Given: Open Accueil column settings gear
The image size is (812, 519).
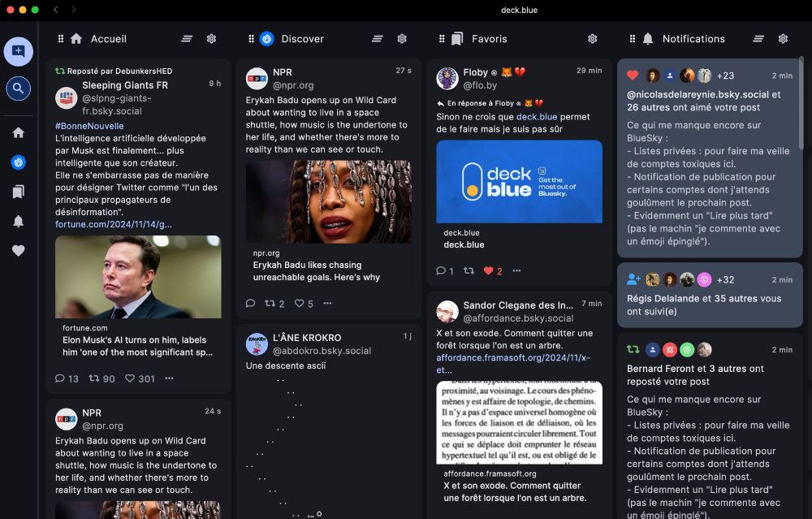Looking at the screenshot, I should tap(211, 39).
